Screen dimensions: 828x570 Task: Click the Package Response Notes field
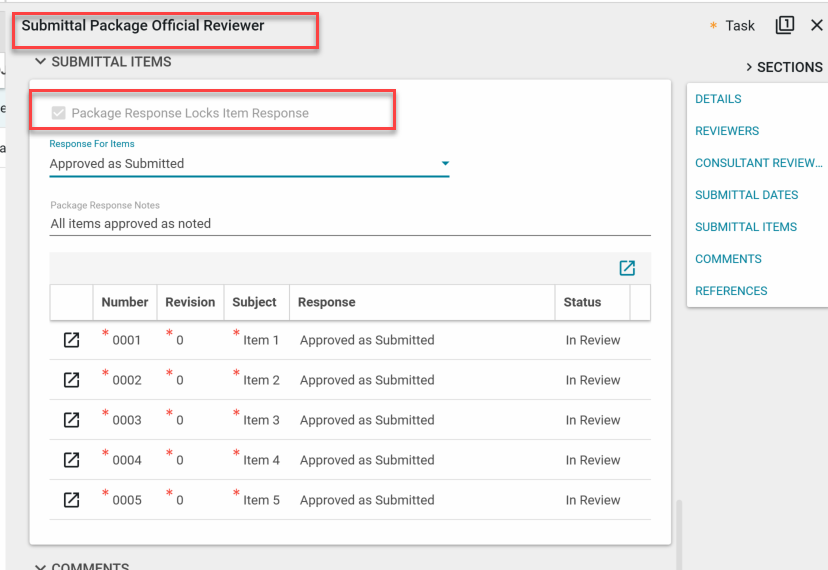click(x=350, y=224)
